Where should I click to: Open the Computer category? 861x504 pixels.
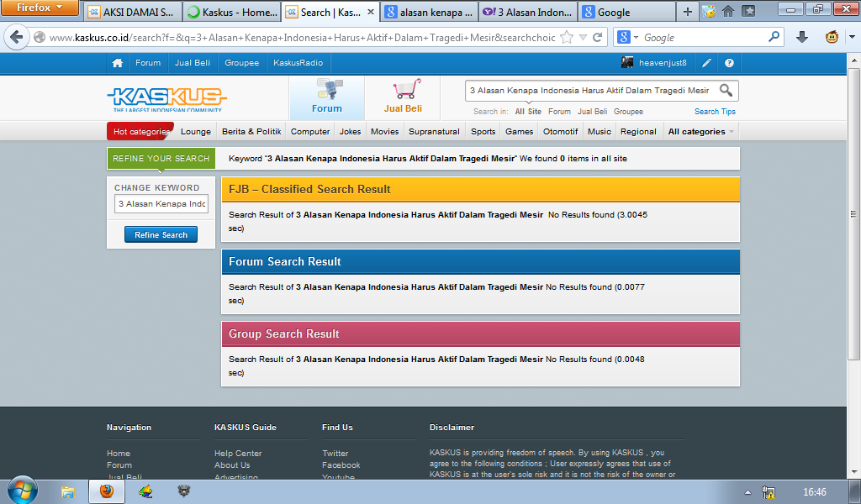tap(310, 132)
